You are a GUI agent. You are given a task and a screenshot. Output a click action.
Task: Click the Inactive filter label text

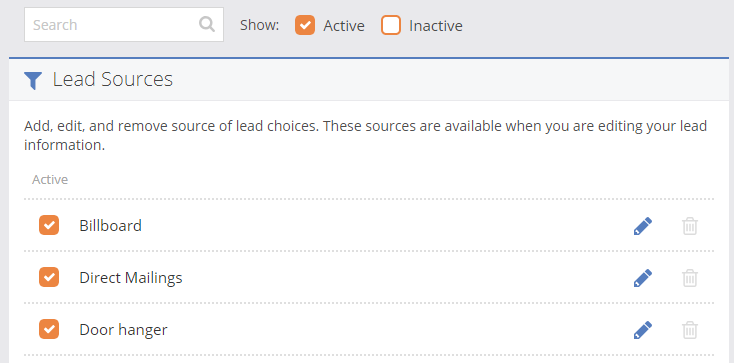coord(435,25)
